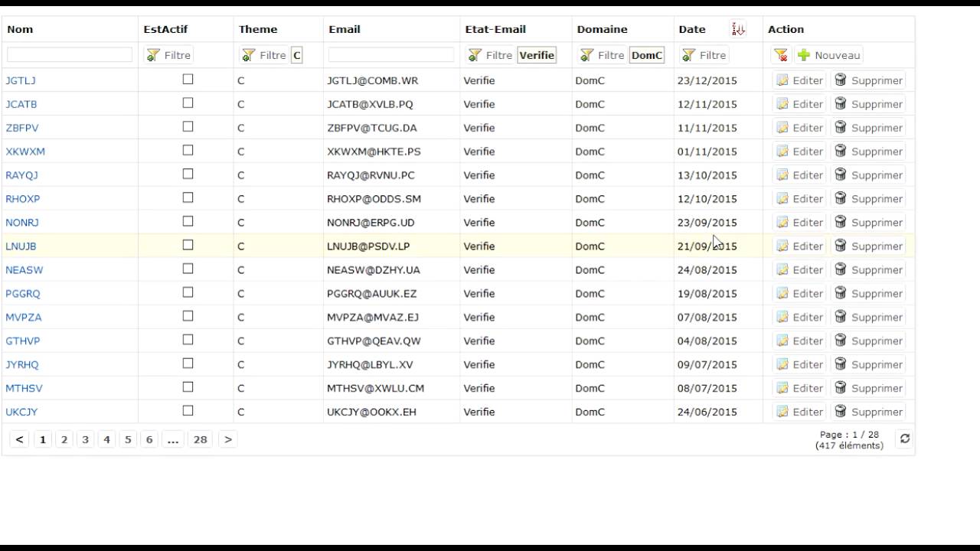Check the EstActif box for RAYQJ

[x=188, y=174]
